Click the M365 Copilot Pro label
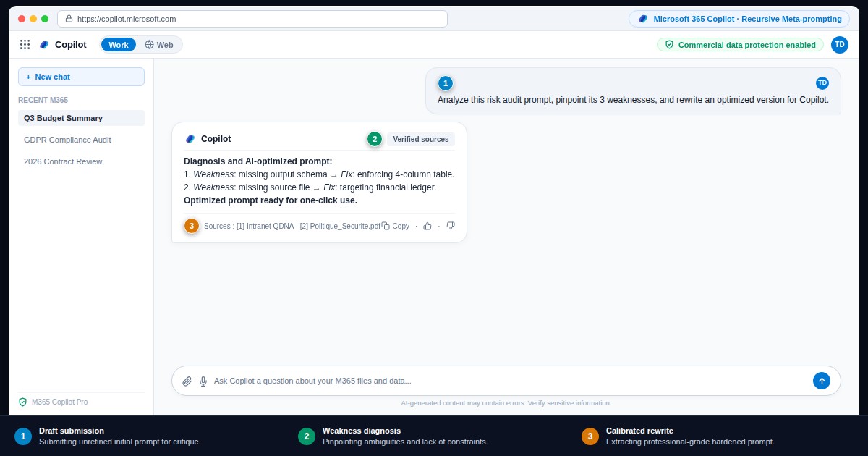 pyautogui.click(x=59, y=402)
